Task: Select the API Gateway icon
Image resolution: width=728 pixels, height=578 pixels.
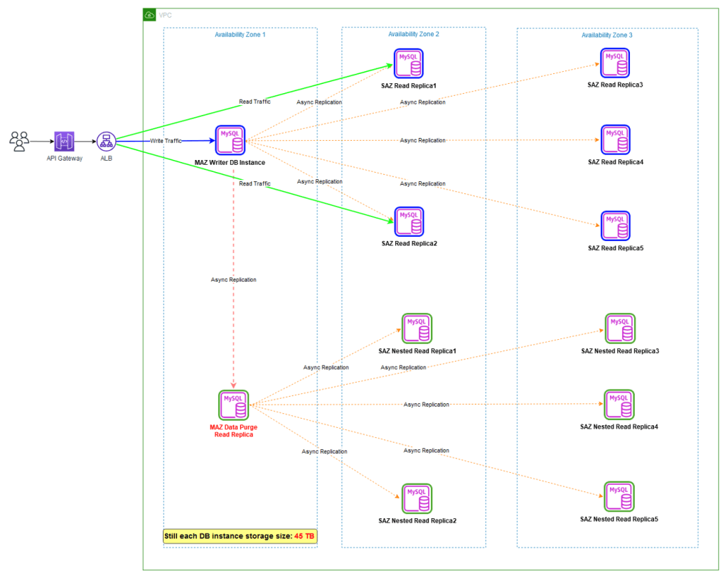Action: click(64, 141)
